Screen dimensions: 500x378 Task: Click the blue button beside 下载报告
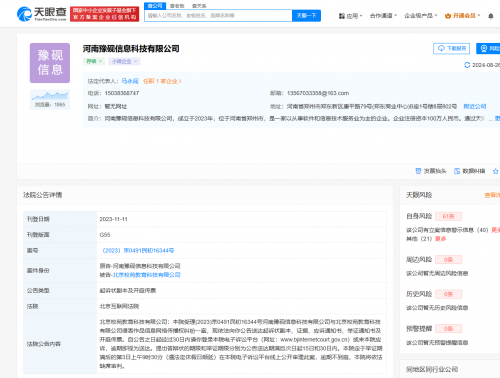pos(488,48)
